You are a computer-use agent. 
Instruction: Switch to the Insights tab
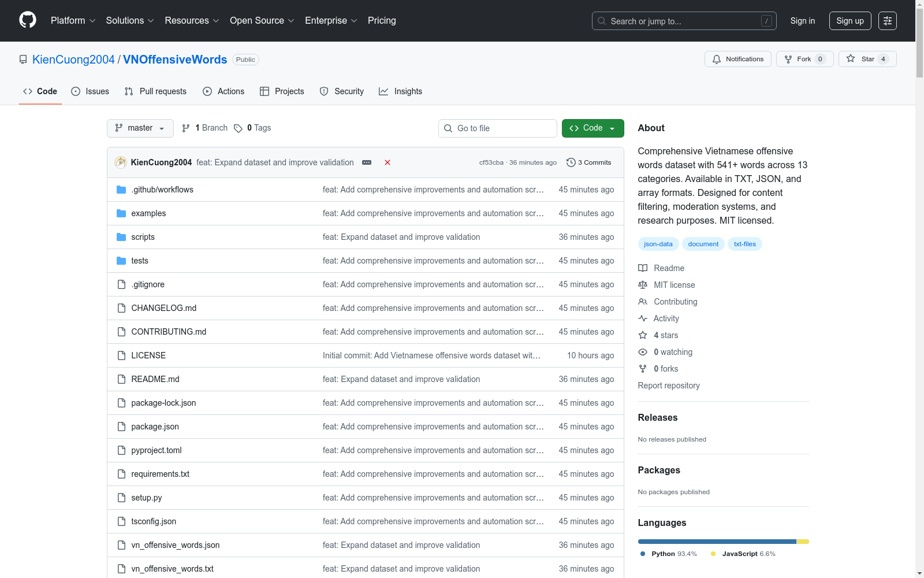click(401, 91)
